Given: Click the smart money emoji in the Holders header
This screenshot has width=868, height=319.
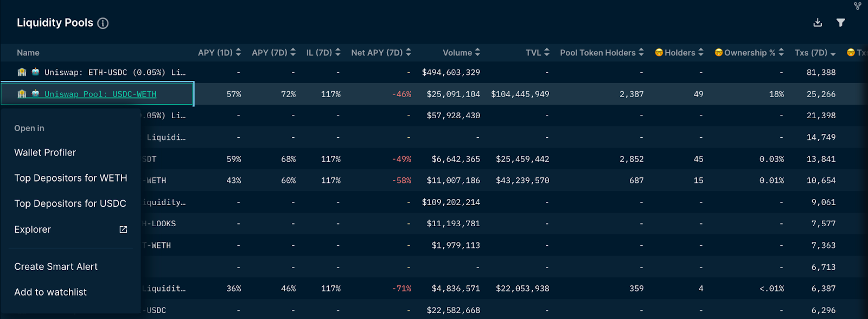Looking at the screenshot, I should [659, 53].
